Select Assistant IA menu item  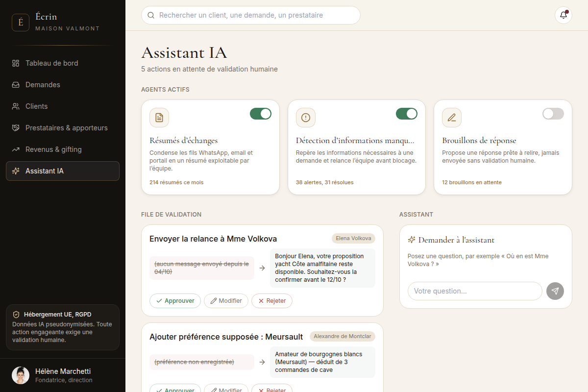tap(63, 171)
